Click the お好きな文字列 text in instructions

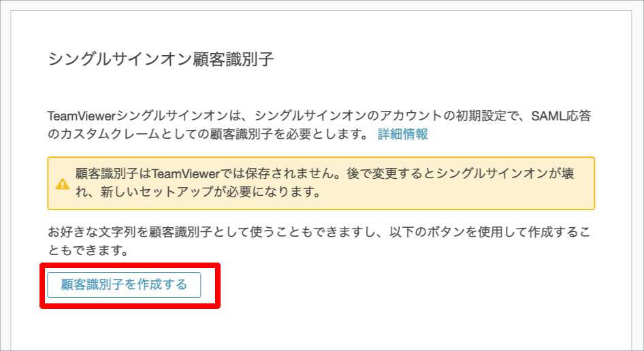click(92, 233)
